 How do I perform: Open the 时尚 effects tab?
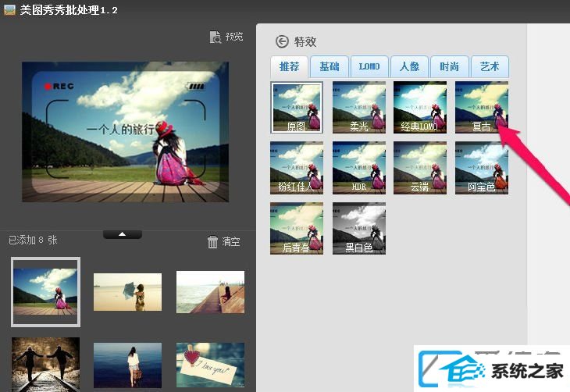point(450,67)
